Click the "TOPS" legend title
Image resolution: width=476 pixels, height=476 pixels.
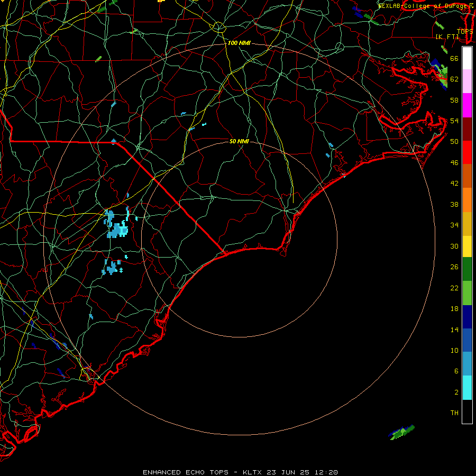(465, 31)
